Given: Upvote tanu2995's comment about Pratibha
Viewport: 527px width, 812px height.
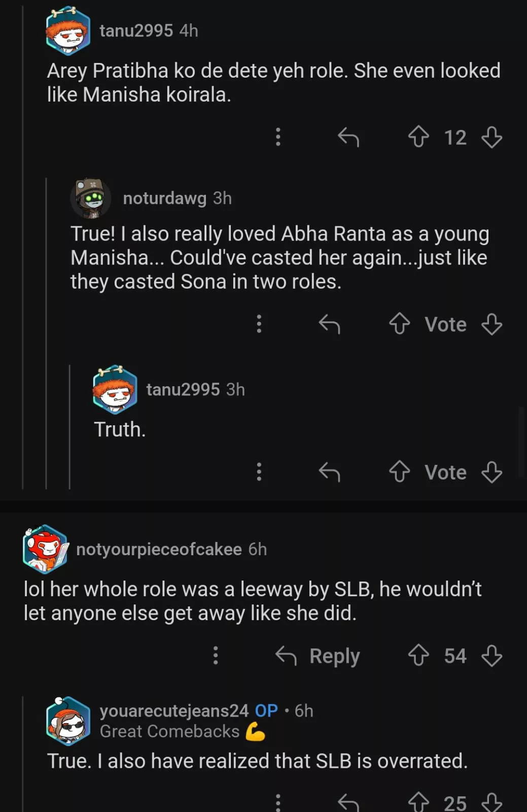Looking at the screenshot, I should [418, 137].
